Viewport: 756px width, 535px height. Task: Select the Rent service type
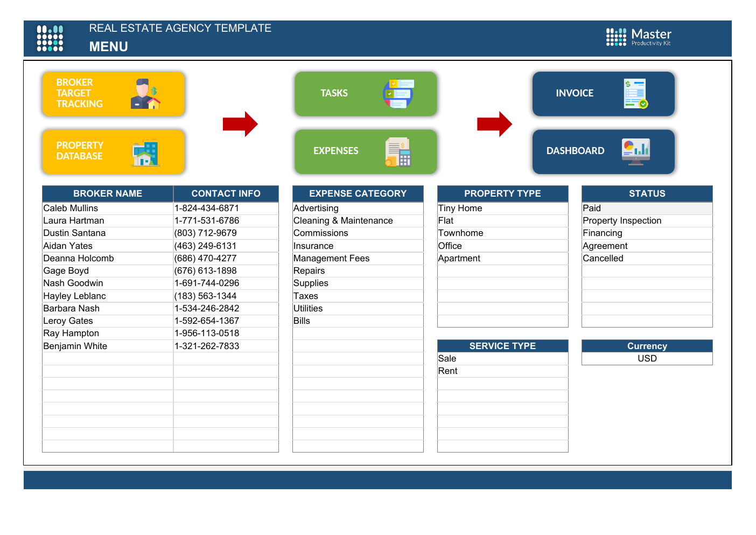click(x=503, y=371)
